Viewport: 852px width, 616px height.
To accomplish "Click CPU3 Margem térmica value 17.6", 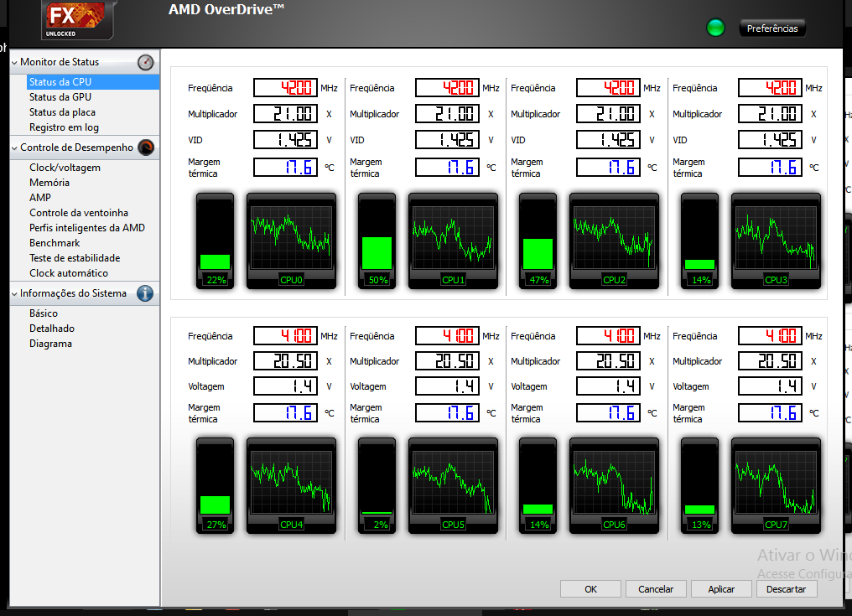I will coord(770,168).
